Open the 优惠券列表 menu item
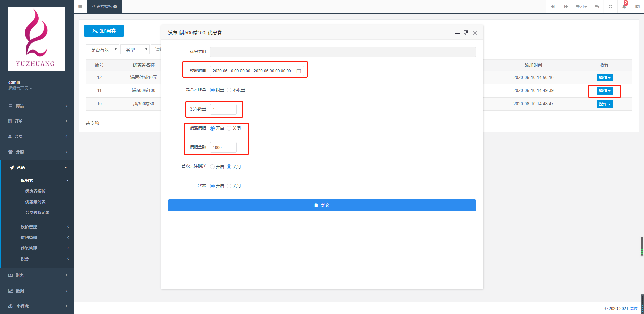 (x=35, y=202)
